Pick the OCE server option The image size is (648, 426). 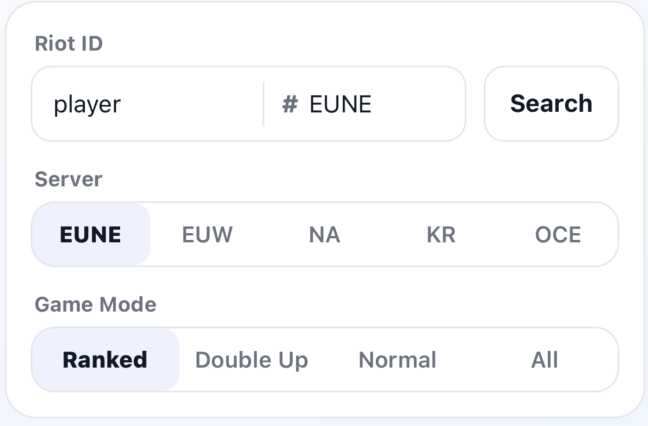click(x=558, y=235)
